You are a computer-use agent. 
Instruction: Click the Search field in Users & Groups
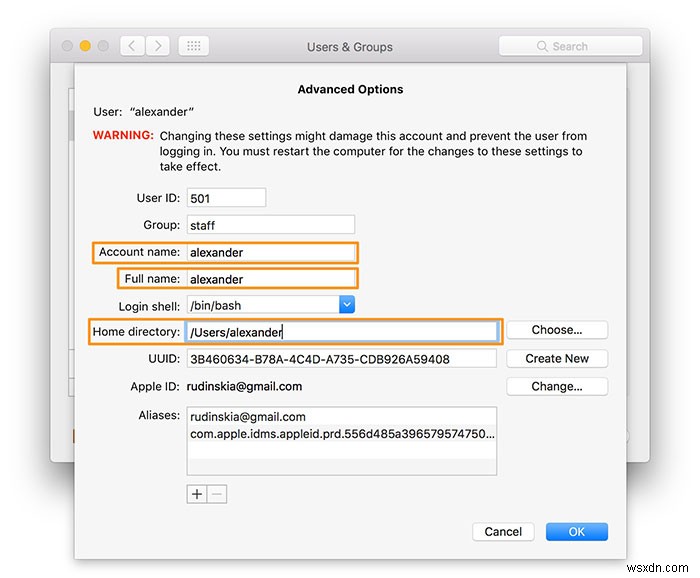(570, 46)
